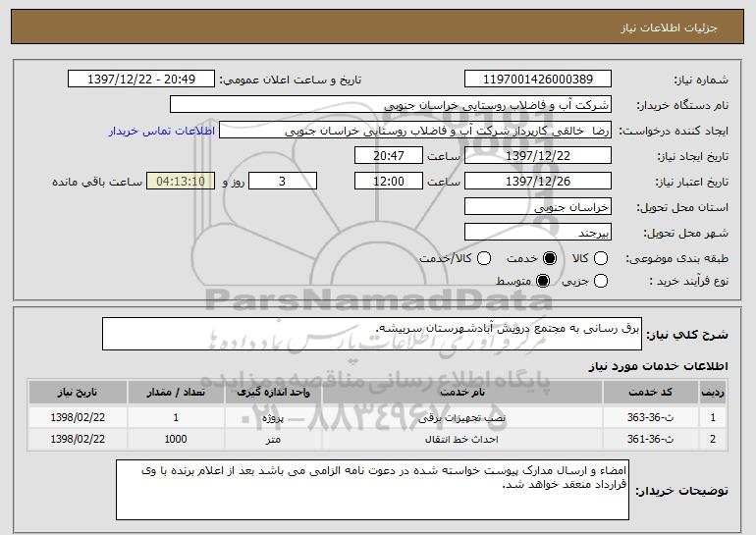Click the validity date field 1397/12/26
The image size is (756, 535).
pos(538,182)
